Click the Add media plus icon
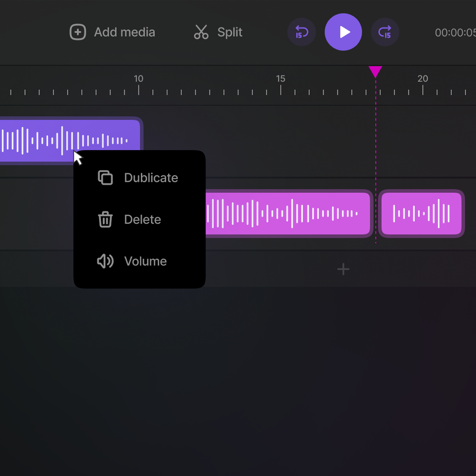Screen dimensions: 476x476 pyautogui.click(x=77, y=32)
